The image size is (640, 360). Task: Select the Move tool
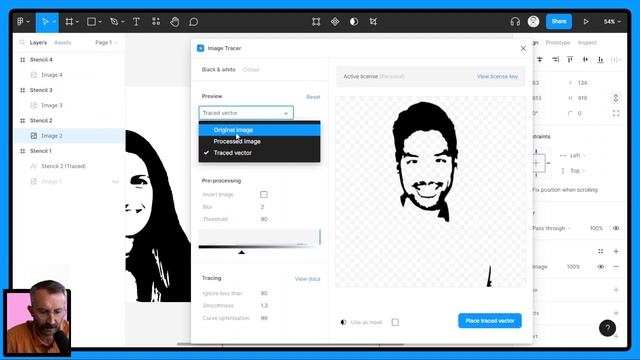click(x=45, y=22)
